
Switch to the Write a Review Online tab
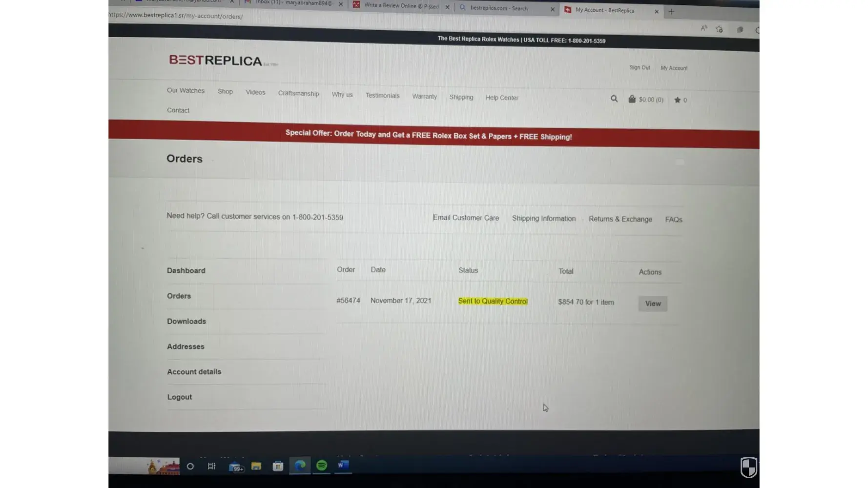tap(401, 6)
